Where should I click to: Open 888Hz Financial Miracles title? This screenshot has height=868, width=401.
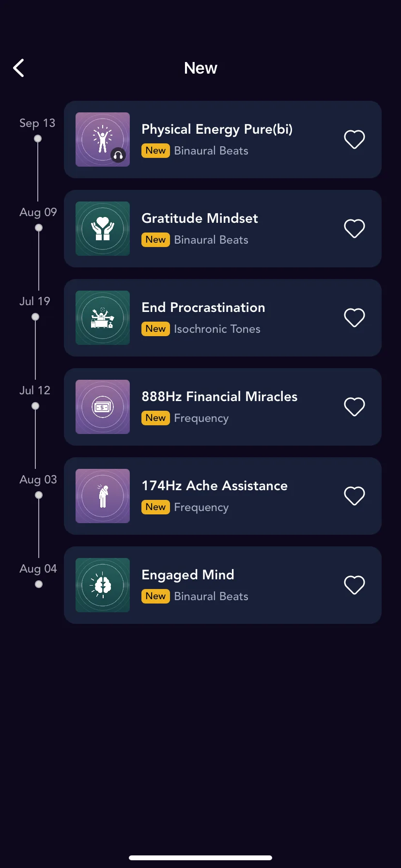pos(219,397)
